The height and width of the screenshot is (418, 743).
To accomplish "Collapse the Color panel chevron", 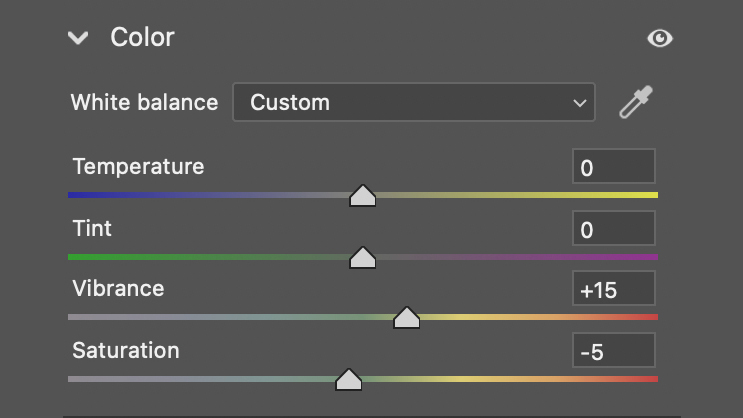I will coord(78,38).
